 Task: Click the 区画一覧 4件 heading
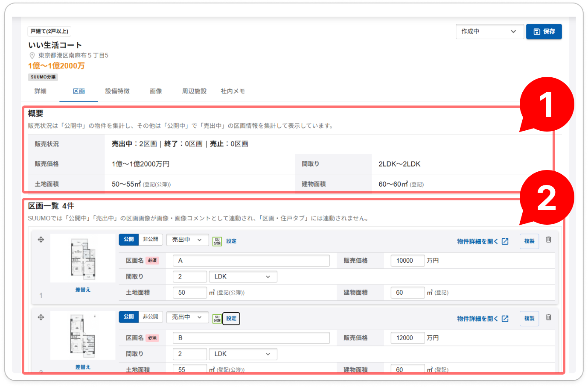[x=51, y=206]
